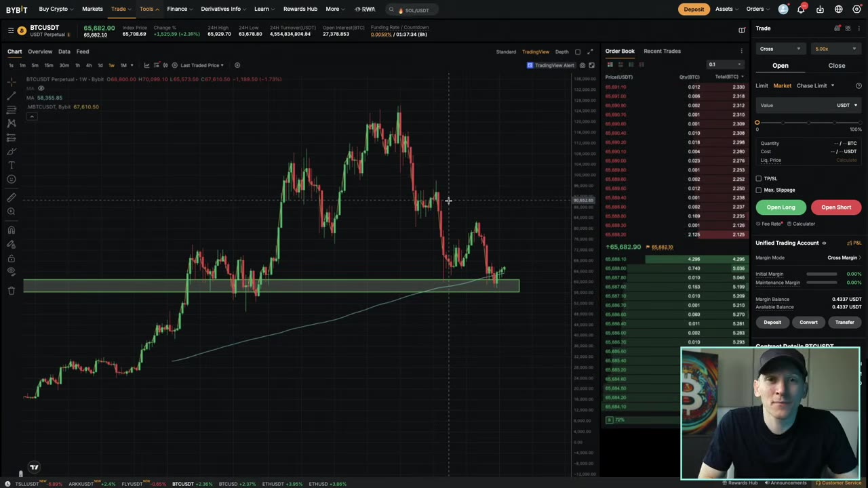Delete drawings with the trash icon
This screenshot has height=488, width=868.
pyautogui.click(x=12, y=291)
